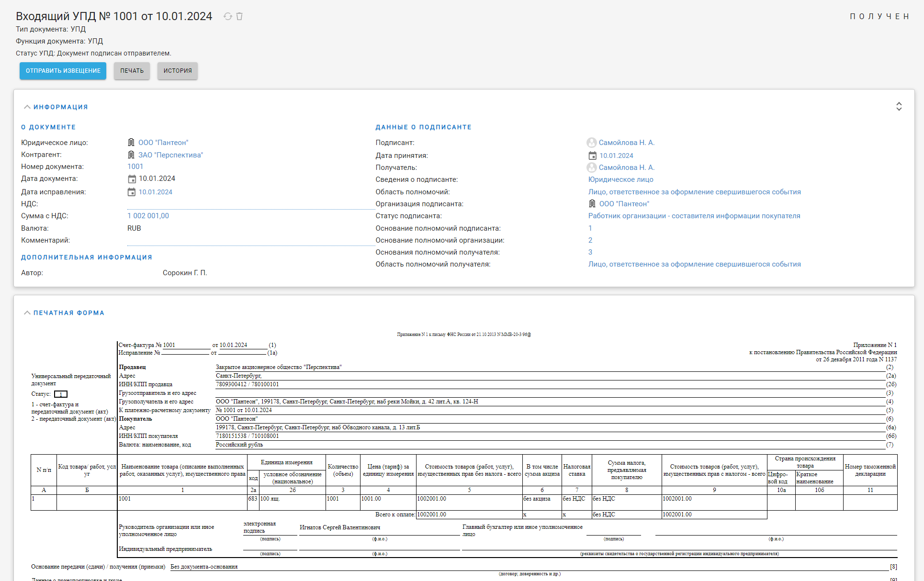The height and width of the screenshot is (581, 924).
Task: Click the refresh icon next to document title
Action: pos(228,16)
